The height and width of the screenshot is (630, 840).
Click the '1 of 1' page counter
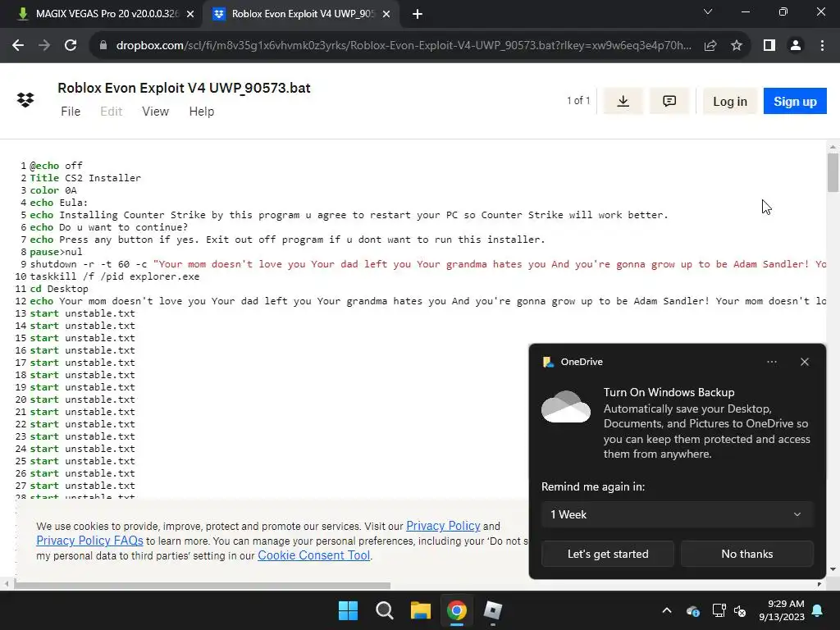click(578, 101)
